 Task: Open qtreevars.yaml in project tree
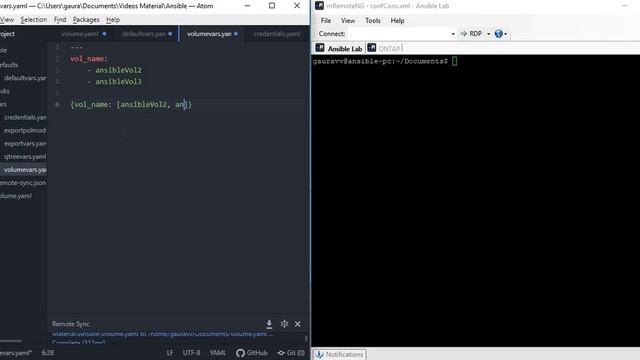click(25, 157)
